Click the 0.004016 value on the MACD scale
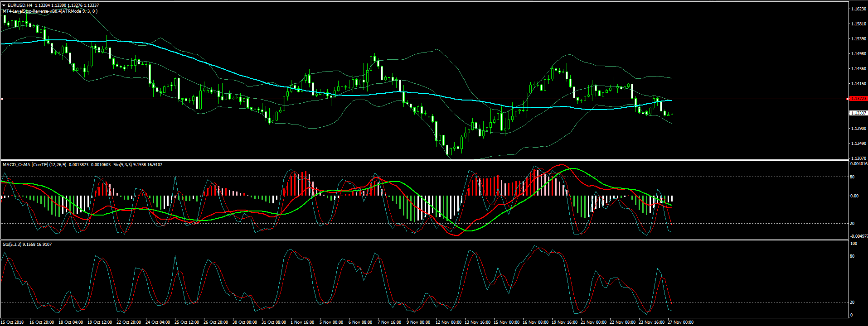Screen dimensions: 868x326 pos(859,164)
